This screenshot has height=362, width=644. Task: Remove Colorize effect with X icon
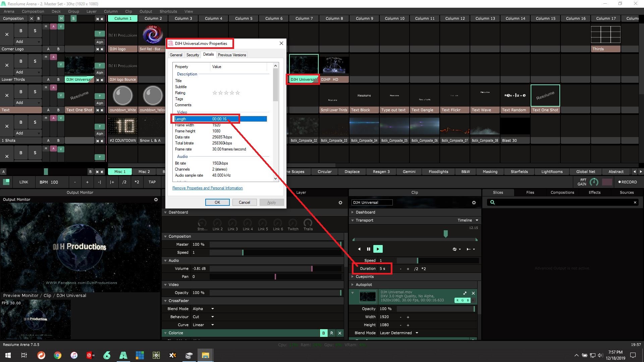[339, 333]
